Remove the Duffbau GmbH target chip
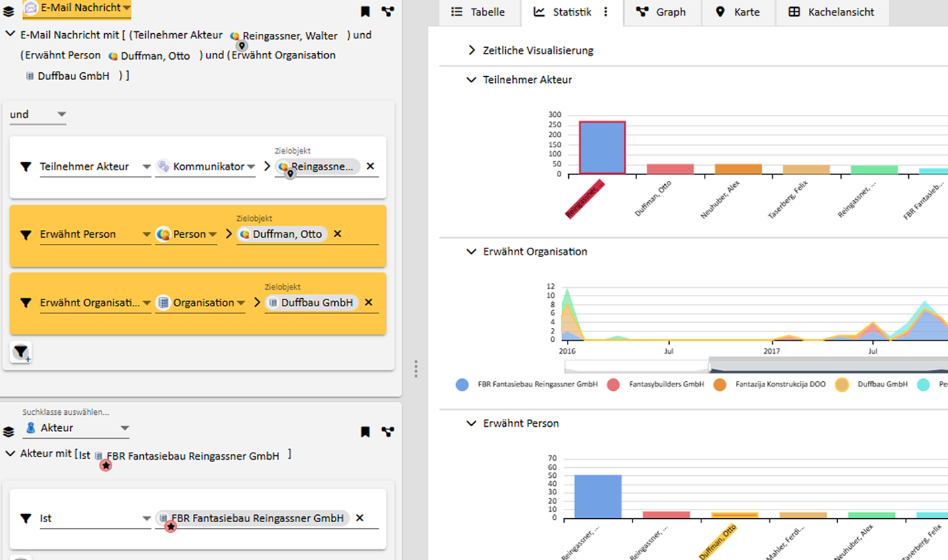The image size is (948, 560). (369, 302)
